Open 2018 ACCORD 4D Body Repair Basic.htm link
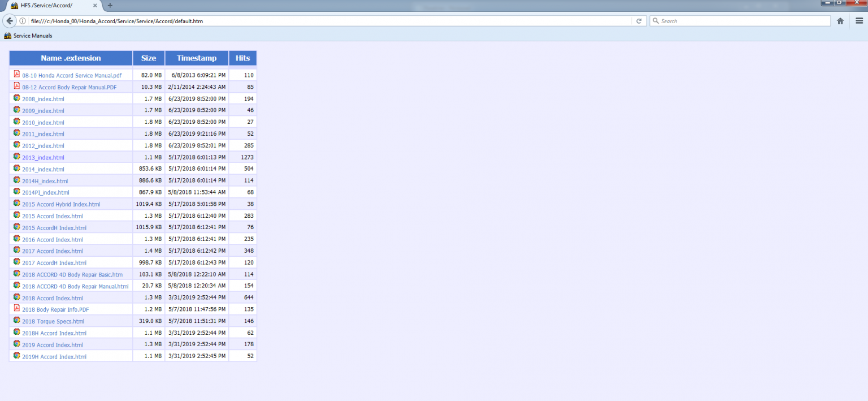This screenshot has width=868, height=401. 72,275
